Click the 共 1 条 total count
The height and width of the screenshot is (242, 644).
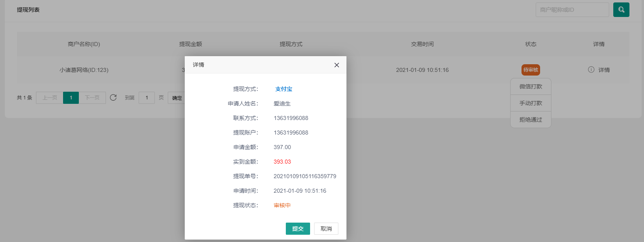click(x=24, y=98)
